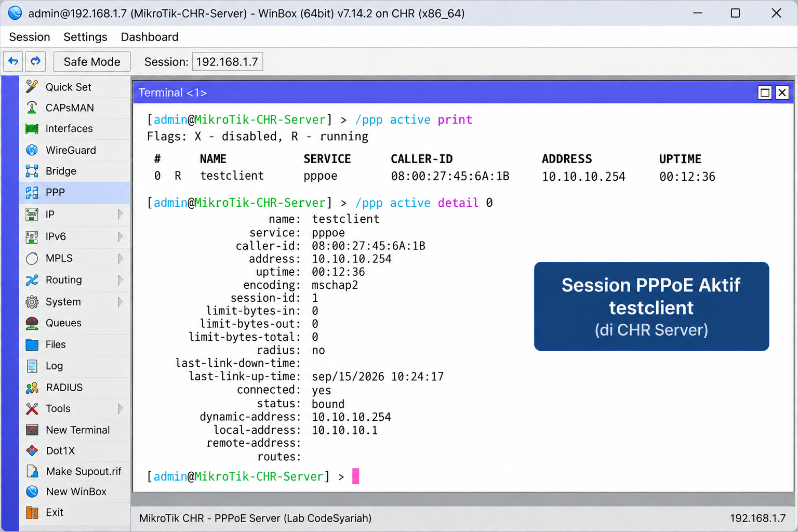
Task: Click the Quick Set wand icon
Action: coord(32,87)
